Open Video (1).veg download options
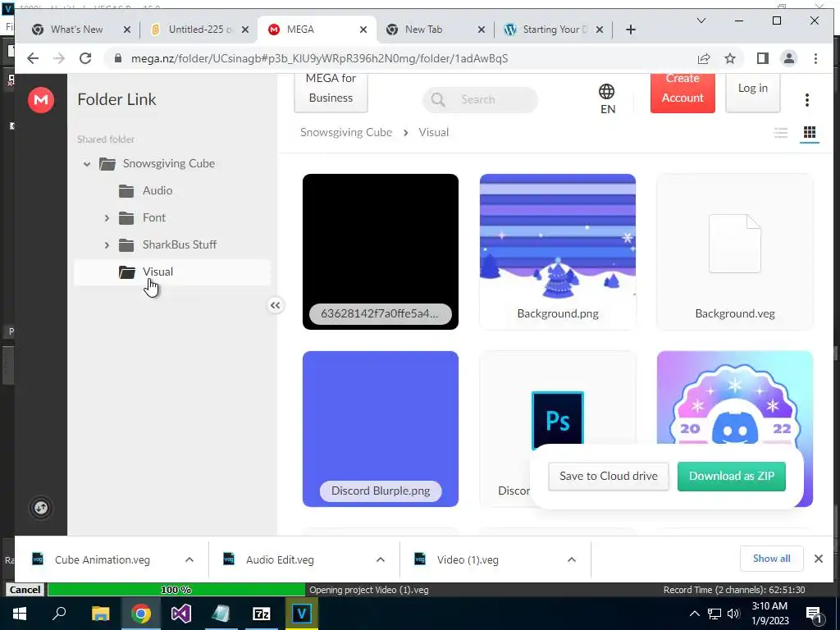 click(x=572, y=559)
